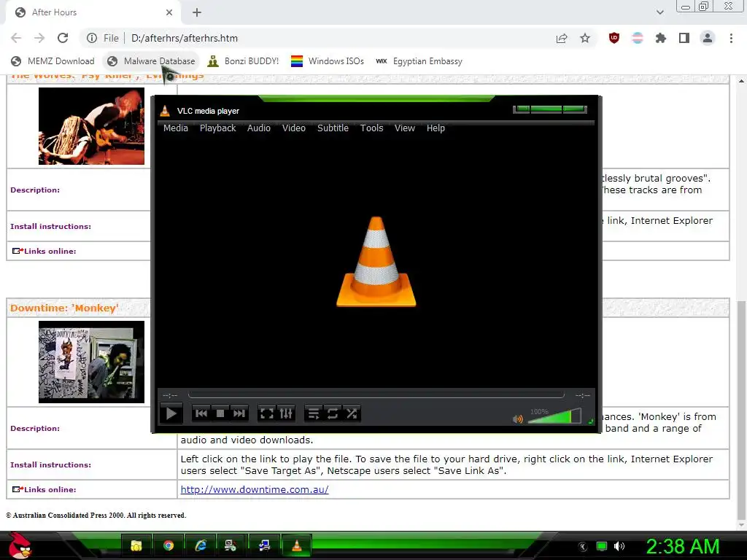Open VLC Tools menu
The width and height of the screenshot is (747, 560).
(x=371, y=128)
